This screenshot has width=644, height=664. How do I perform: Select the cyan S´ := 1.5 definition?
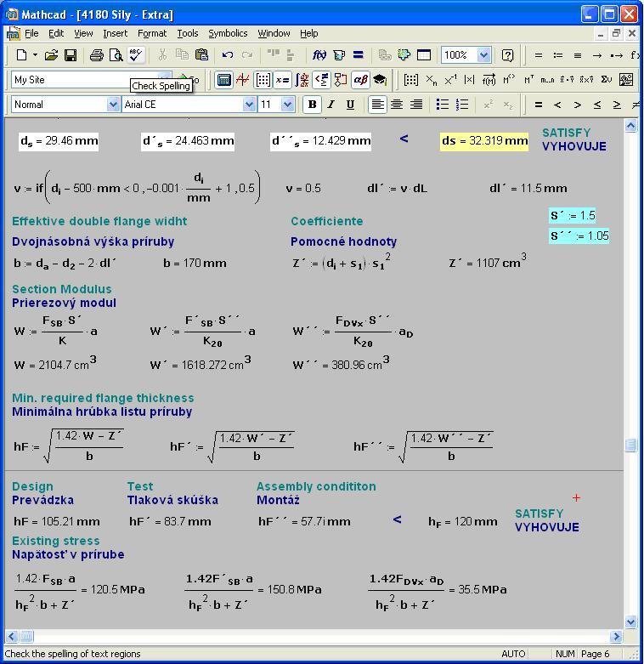pyautogui.click(x=573, y=216)
